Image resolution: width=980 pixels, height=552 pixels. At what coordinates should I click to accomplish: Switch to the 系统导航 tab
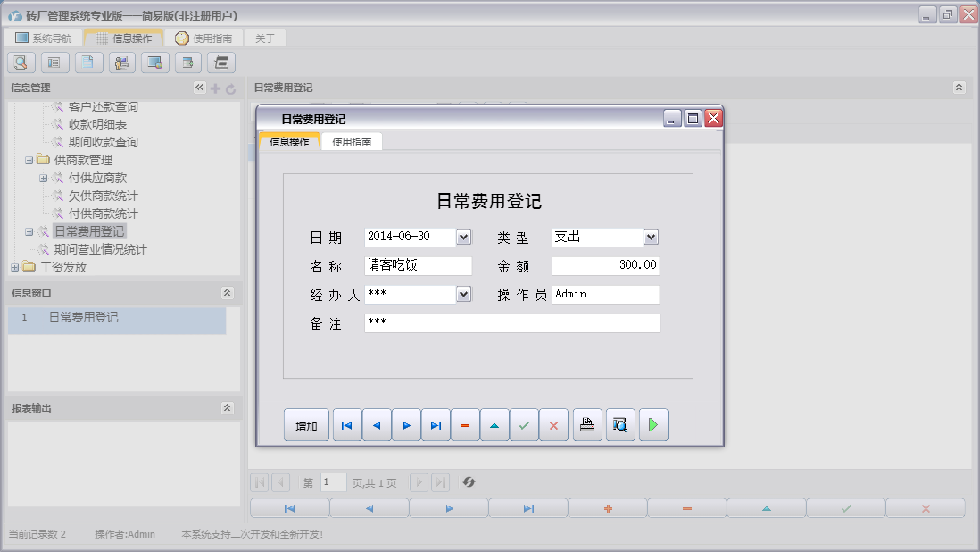[x=44, y=38]
